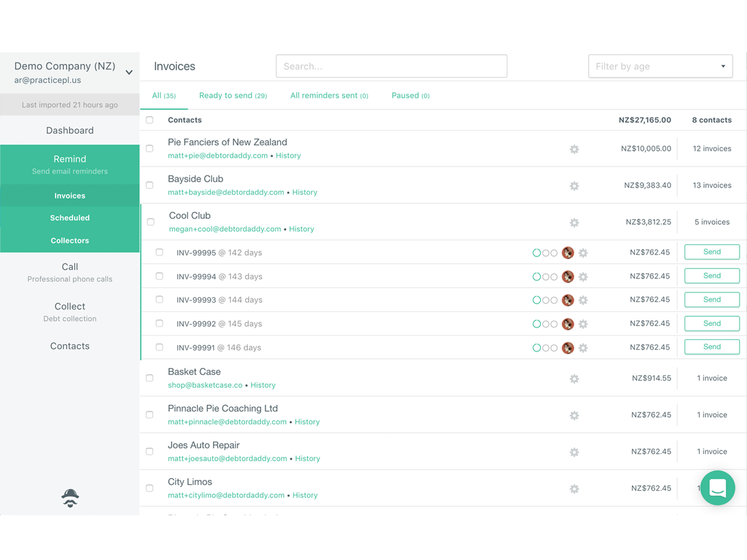The height and width of the screenshot is (560, 747).
Task: Click the first reminder stage circle on INV-99992
Action: tap(536, 324)
